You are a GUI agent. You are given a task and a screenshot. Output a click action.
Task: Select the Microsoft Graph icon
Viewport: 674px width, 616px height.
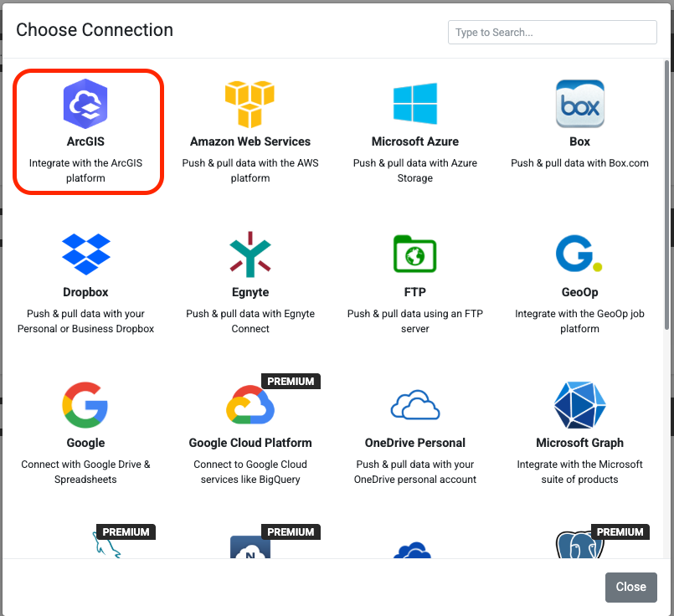pos(580,404)
